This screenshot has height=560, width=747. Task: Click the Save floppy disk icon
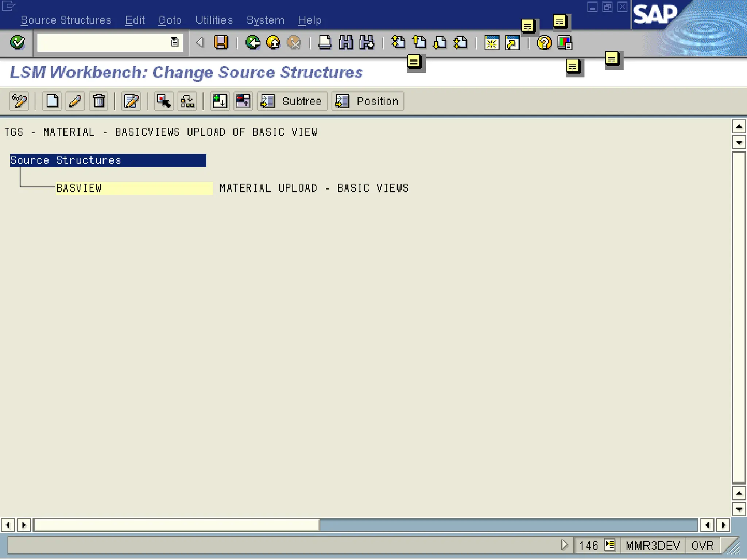click(x=221, y=43)
